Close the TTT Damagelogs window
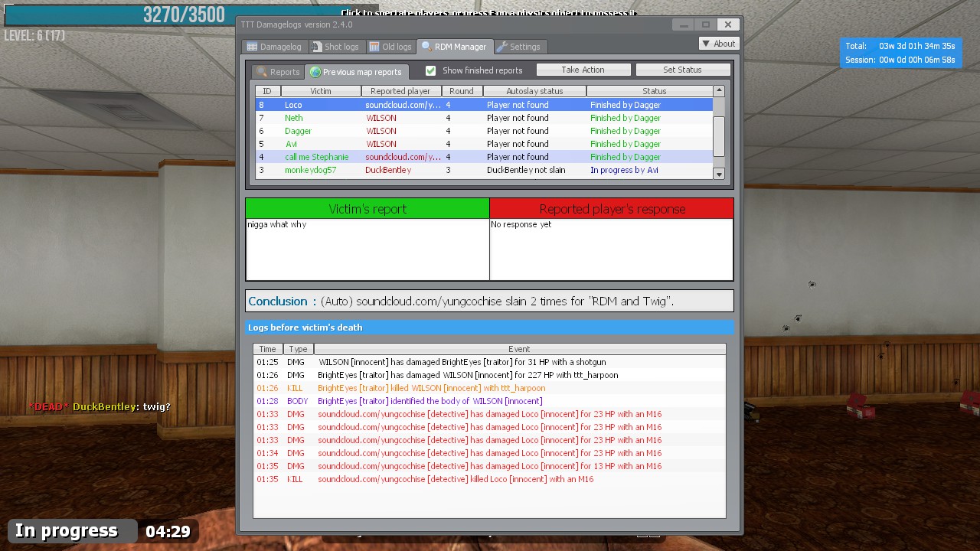The height and width of the screenshot is (551, 980). [728, 24]
